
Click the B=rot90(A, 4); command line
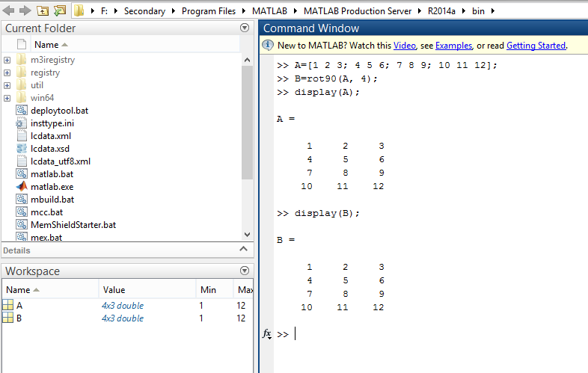pyautogui.click(x=327, y=78)
